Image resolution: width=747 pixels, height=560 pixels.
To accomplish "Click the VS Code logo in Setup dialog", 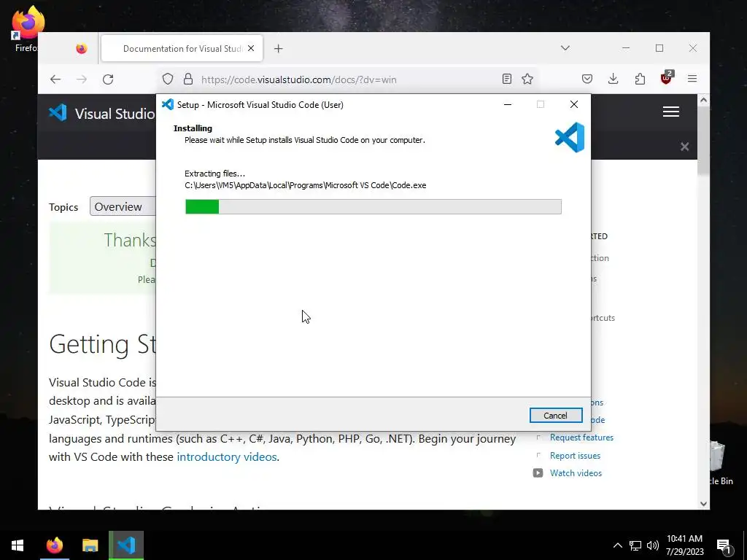I will tap(570, 138).
